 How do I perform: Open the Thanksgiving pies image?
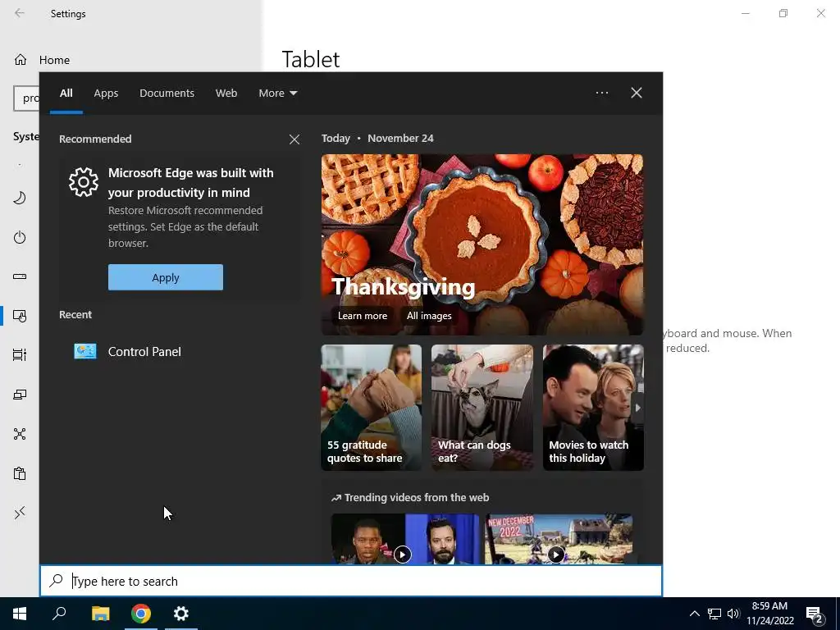(482, 244)
